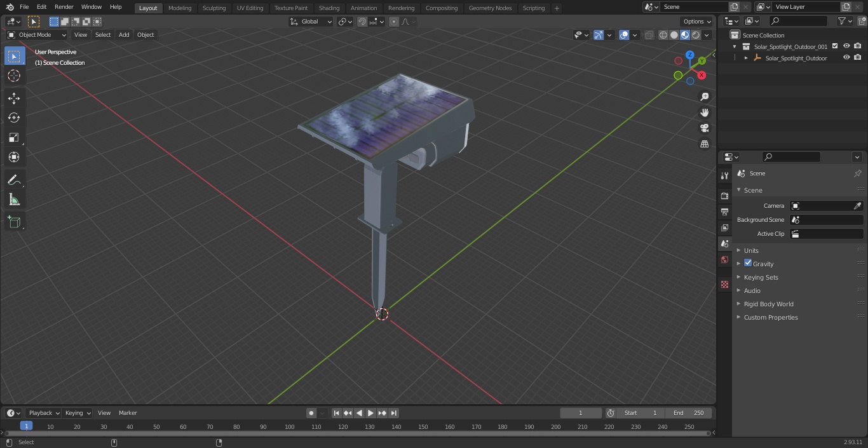This screenshot has width=868, height=448.
Task: Toggle the Gravity checkbox
Action: (748, 263)
